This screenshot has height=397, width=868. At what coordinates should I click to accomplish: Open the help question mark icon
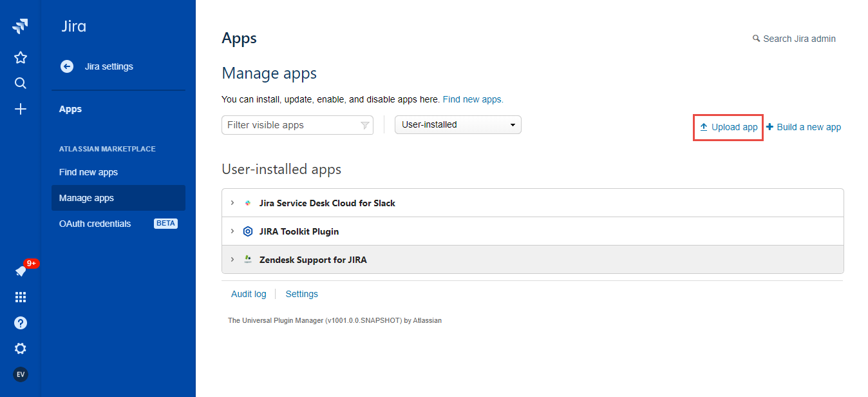21,323
